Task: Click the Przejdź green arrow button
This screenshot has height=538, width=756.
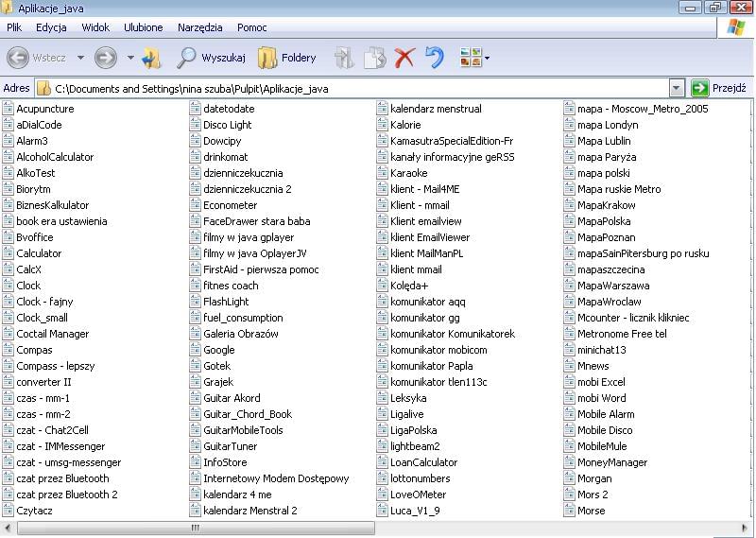Action: click(699, 88)
